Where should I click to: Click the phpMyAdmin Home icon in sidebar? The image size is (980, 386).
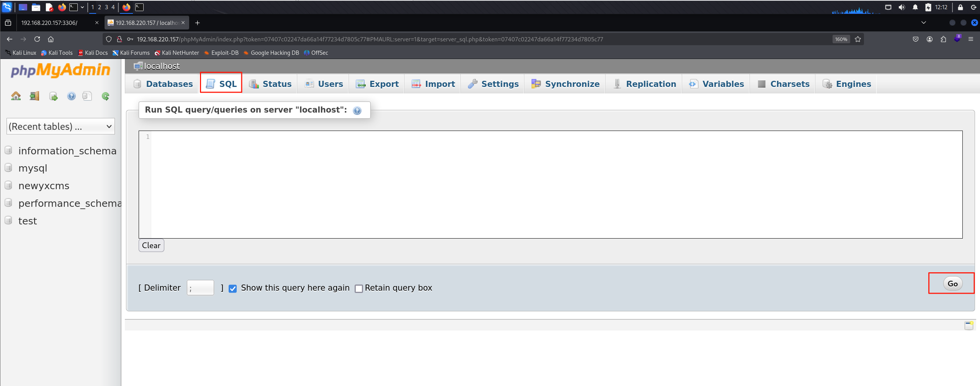click(x=16, y=96)
